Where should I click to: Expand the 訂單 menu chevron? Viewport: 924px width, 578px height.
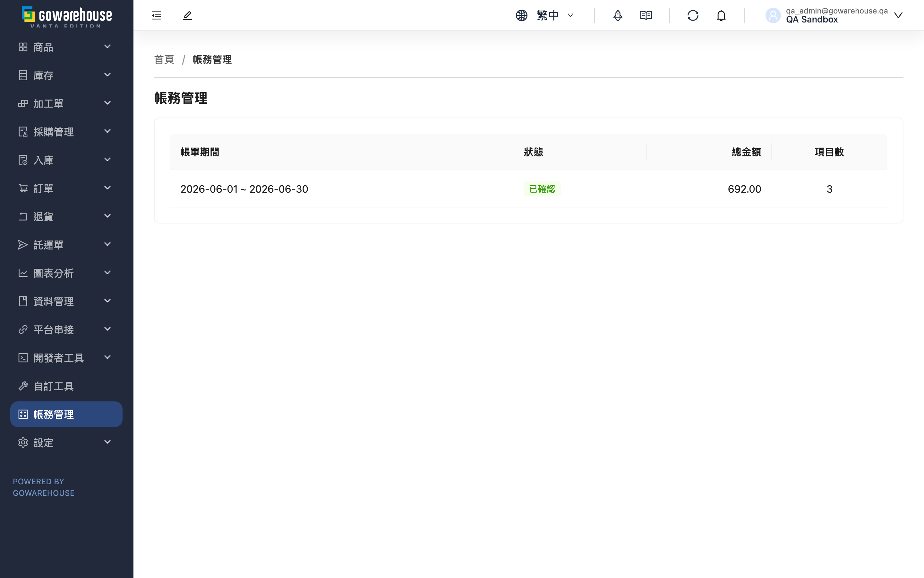[x=107, y=188]
